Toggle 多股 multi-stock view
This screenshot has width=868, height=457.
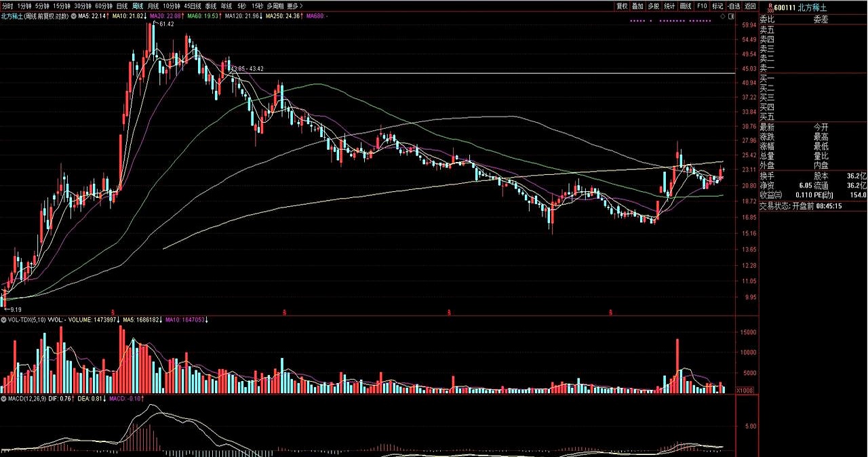(653, 5)
